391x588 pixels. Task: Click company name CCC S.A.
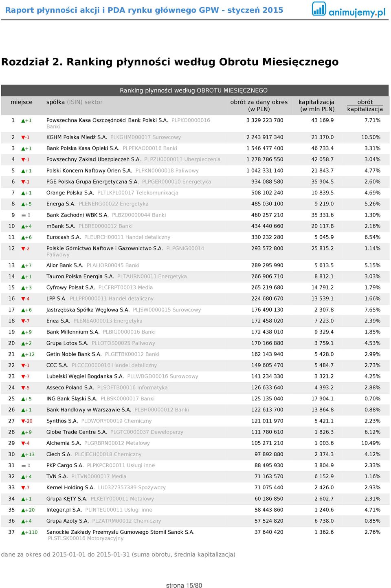pyautogui.click(x=57, y=365)
